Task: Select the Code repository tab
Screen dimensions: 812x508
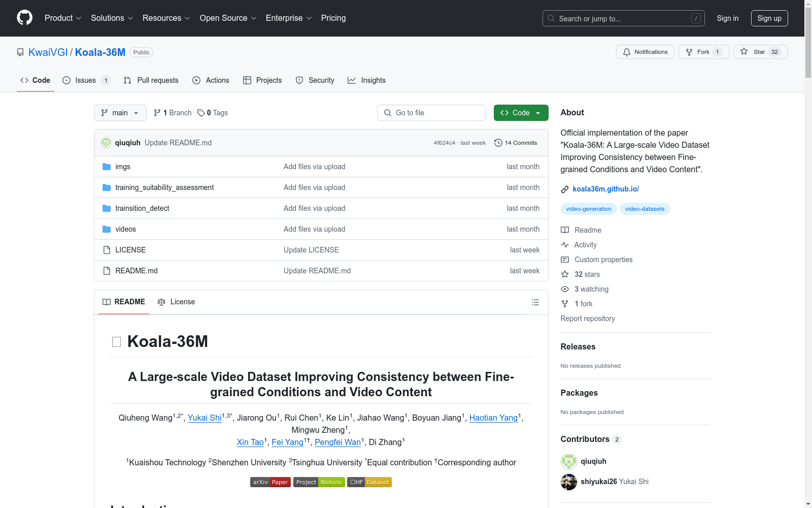Action: (x=35, y=80)
